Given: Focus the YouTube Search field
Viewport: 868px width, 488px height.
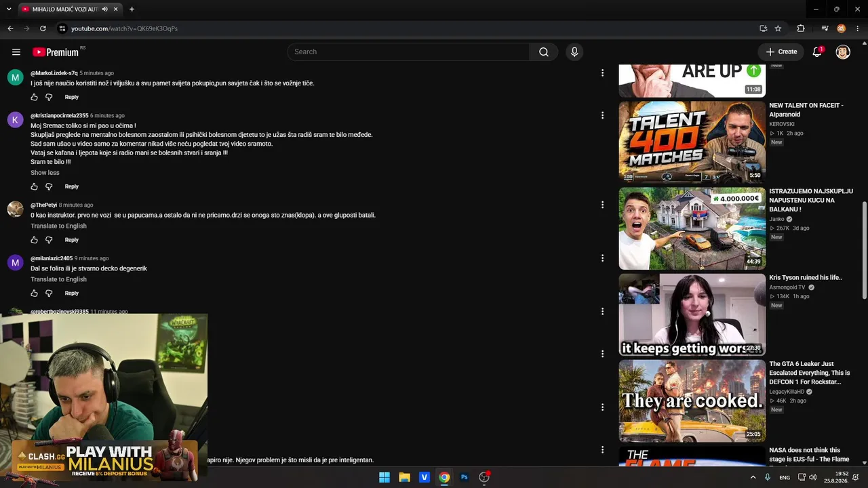Looking at the screenshot, I should [408, 52].
